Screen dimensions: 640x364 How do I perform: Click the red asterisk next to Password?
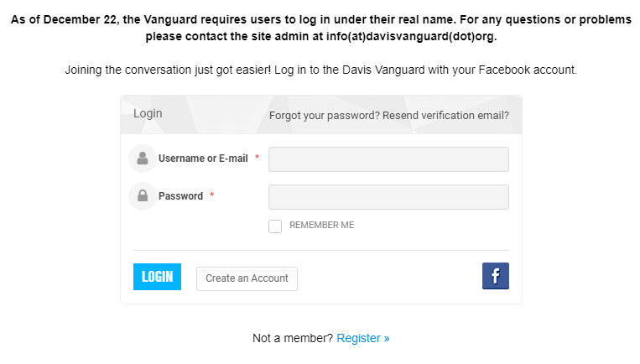click(212, 195)
